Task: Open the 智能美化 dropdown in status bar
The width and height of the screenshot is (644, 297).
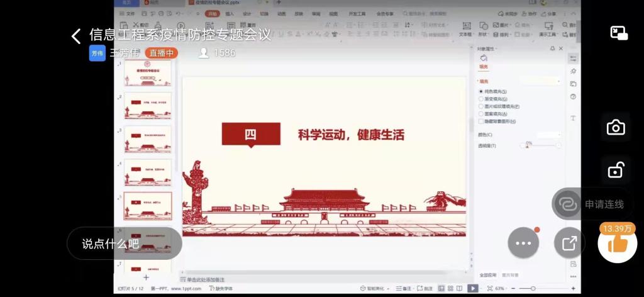Action: tap(375, 288)
